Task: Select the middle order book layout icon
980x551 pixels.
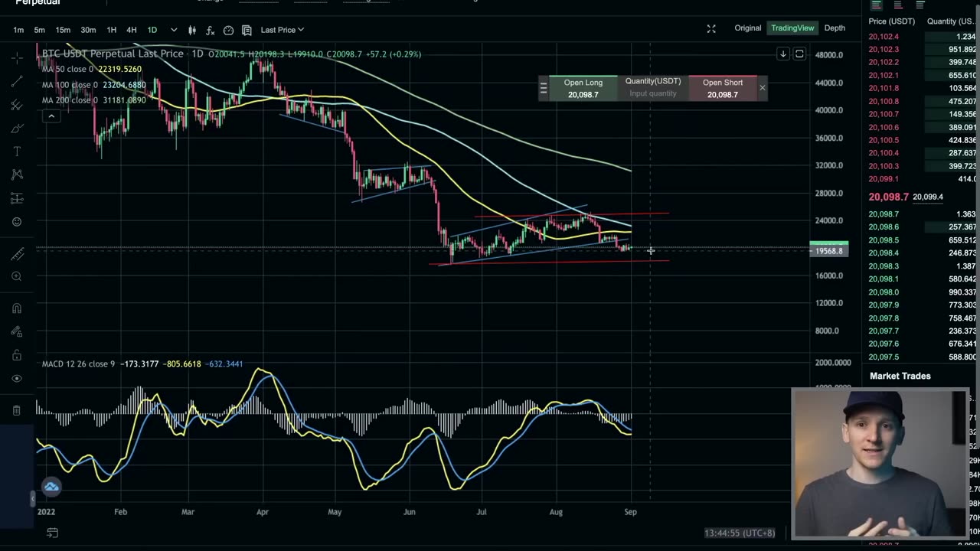Action: (x=898, y=5)
